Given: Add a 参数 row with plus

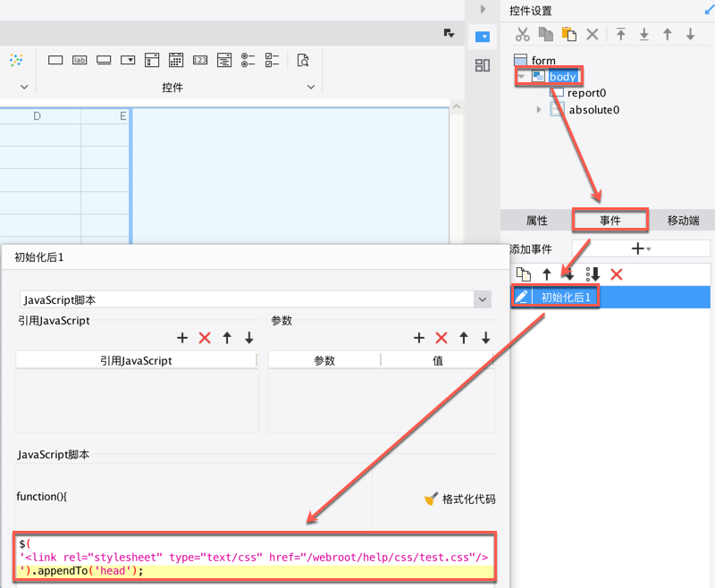Looking at the screenshot, I should pyautogui.click(x=419, y=338).
